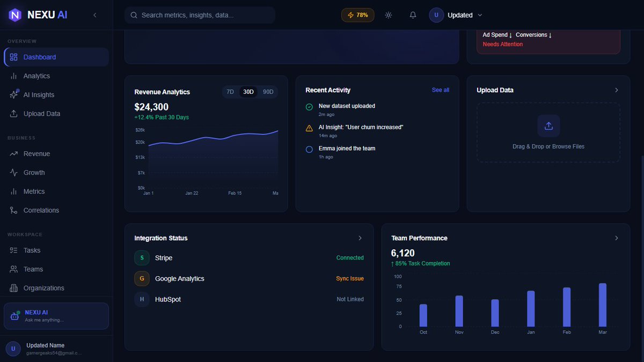Select the 30D revenue range
Viewport: 644px width, 362px height.
click(248, 92)
